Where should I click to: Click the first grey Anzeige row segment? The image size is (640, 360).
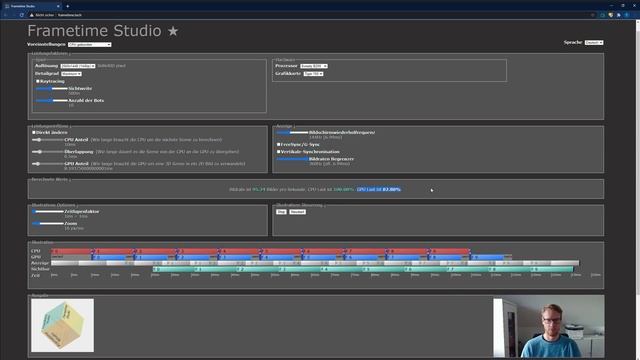click(x=65, y=263)
